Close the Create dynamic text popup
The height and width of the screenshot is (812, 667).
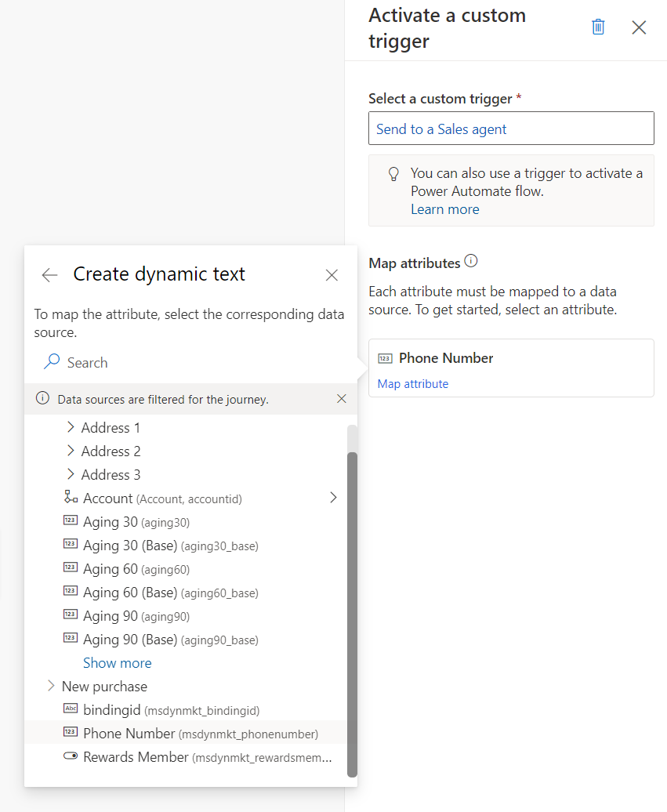[332, 275]
